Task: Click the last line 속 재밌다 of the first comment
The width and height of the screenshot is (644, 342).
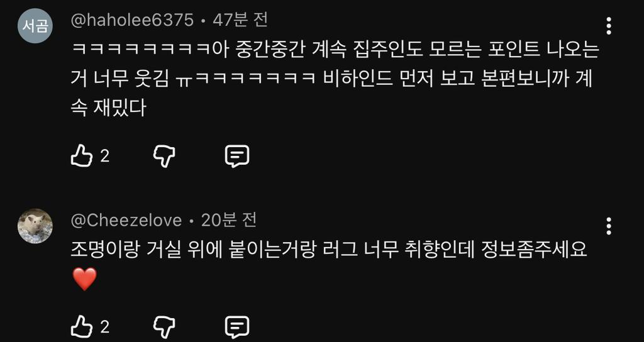Action: tap(108, 109)
